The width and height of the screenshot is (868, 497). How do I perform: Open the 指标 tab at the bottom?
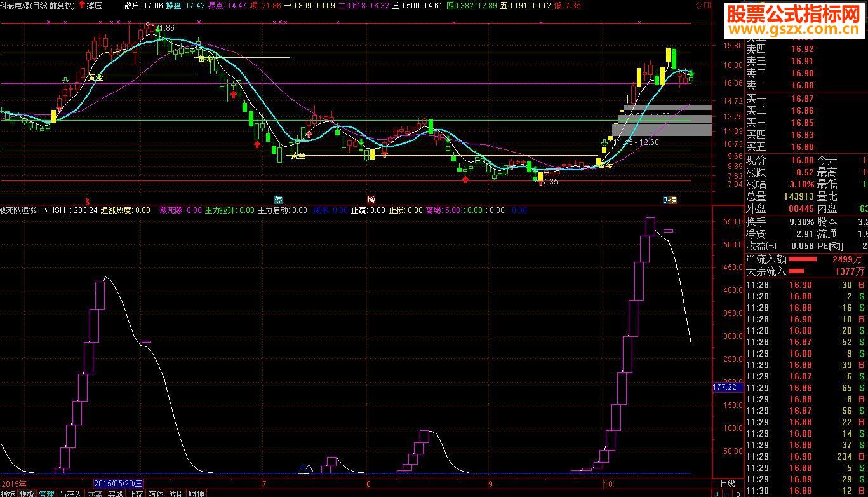(8, 493)
